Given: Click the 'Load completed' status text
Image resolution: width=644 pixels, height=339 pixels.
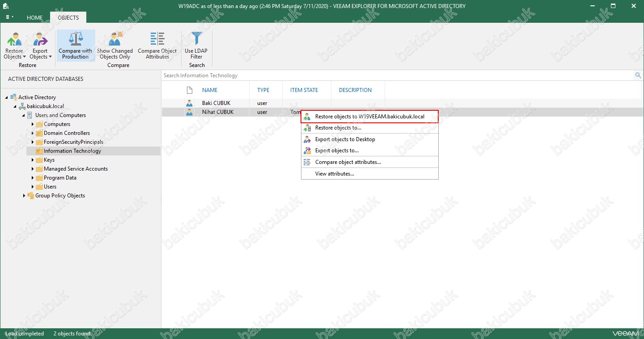Looking at the screenshot, I should 25,334.
